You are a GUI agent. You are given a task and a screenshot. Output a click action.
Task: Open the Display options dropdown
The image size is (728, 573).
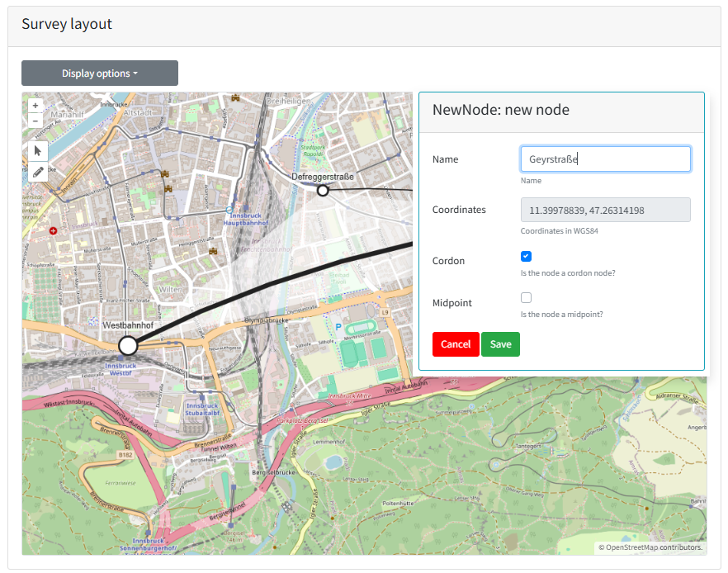click(x=100, y=73)
